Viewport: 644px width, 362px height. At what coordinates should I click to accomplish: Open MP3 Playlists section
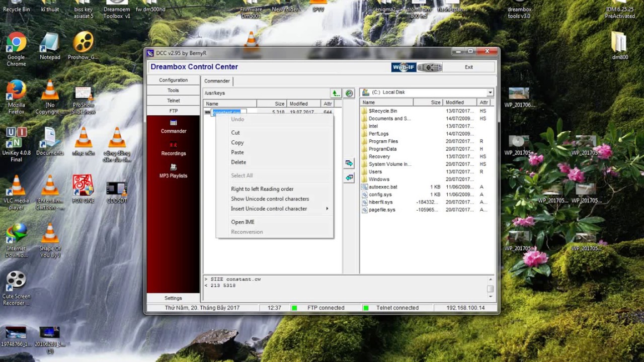(x=174, y=171)
